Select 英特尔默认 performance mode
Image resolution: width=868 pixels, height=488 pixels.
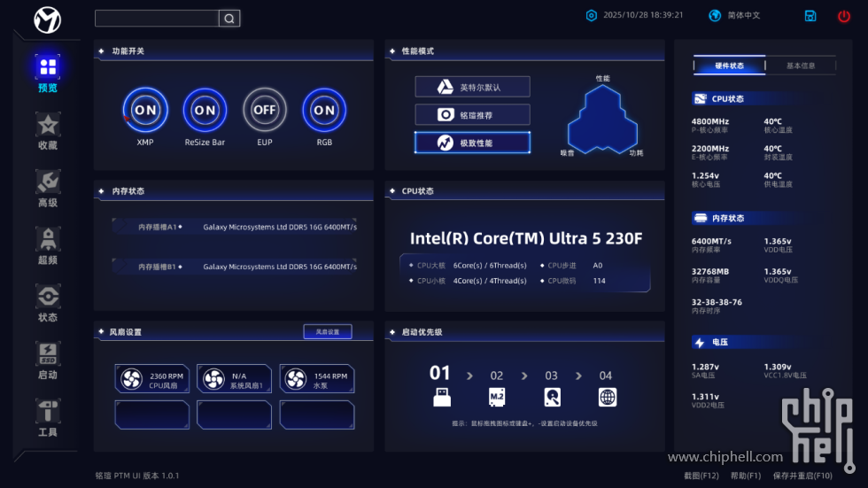(472, 87)
